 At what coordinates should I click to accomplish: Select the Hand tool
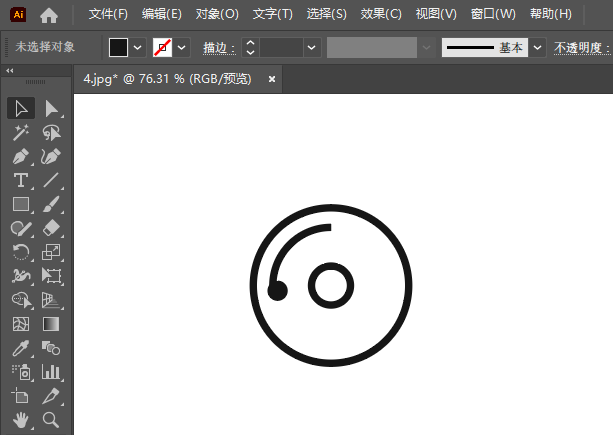pos(21,420)
